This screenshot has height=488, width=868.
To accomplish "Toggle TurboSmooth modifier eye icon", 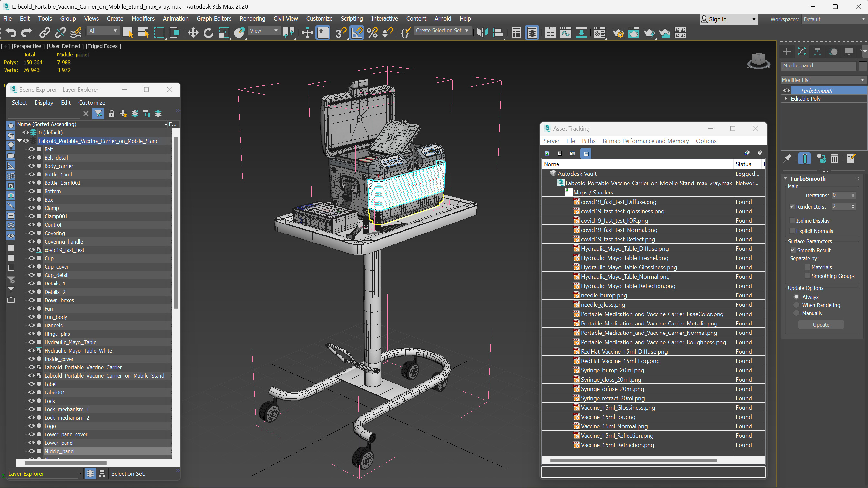I will point(786,90).
